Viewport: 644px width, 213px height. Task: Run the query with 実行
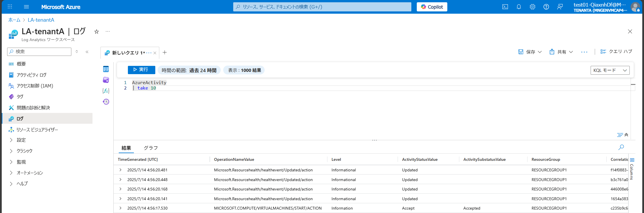[x=141, y=70]
